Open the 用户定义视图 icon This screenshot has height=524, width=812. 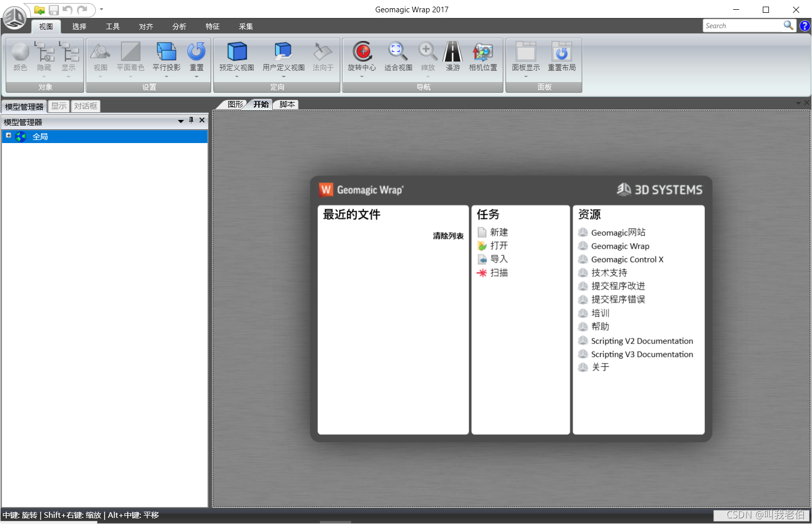283,51
